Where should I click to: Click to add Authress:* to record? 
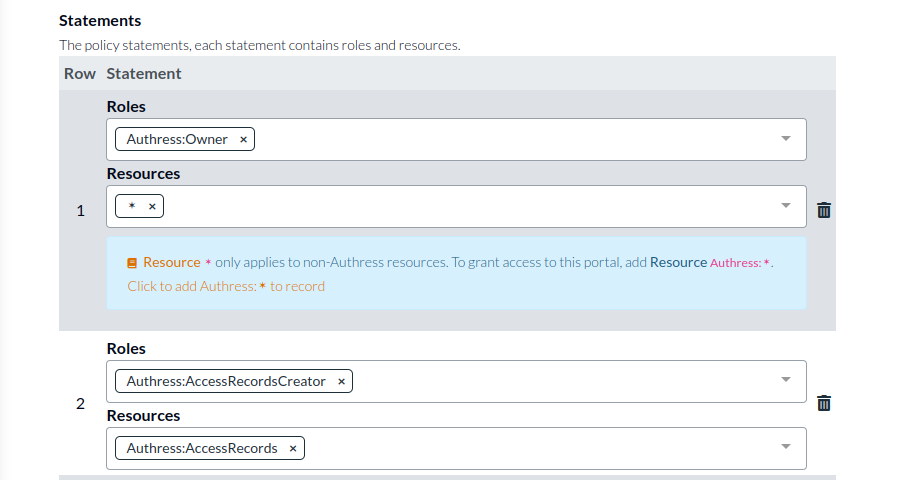pyautogui.click(x=226, y=286)
